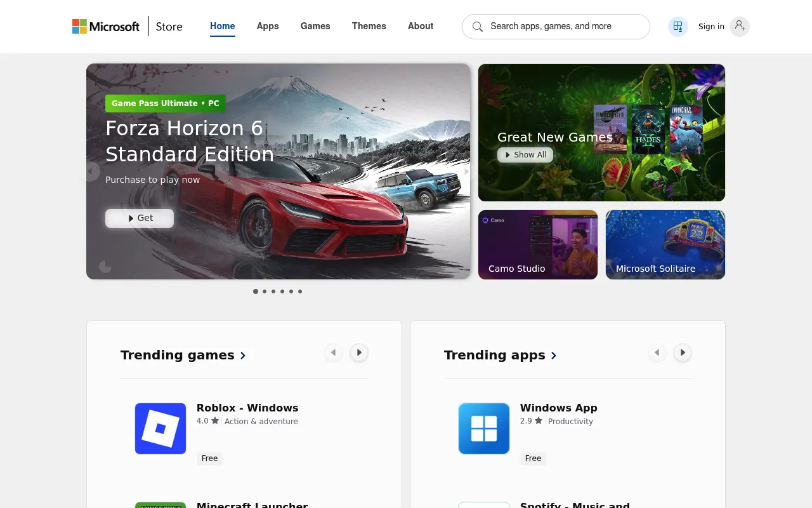
Task: Click the Roblox app icon
Action: click(x=160, y=429)
